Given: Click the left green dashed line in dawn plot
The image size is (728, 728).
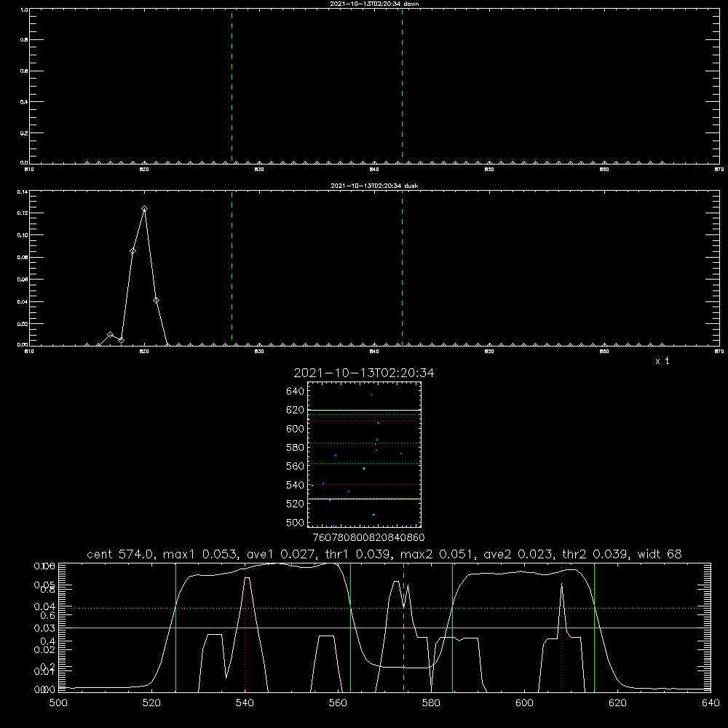Looking at the screenshot, I should pyautogui.click(x=232, y=87).
